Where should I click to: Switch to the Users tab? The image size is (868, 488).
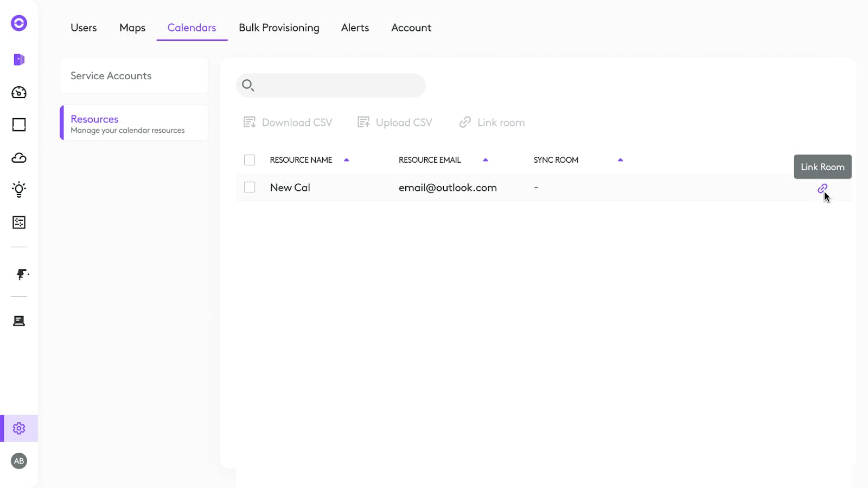pyautogui.click(x=84, y=28)
